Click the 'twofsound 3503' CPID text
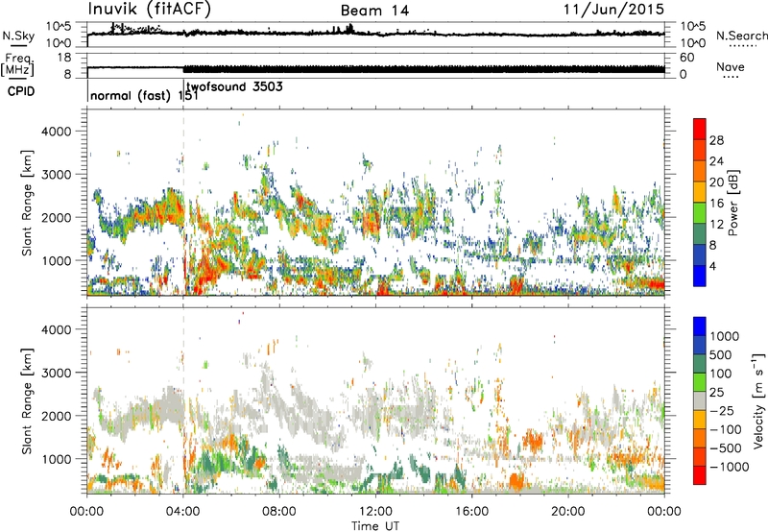The height and width of the screenshot is (532, 768). 234,87
